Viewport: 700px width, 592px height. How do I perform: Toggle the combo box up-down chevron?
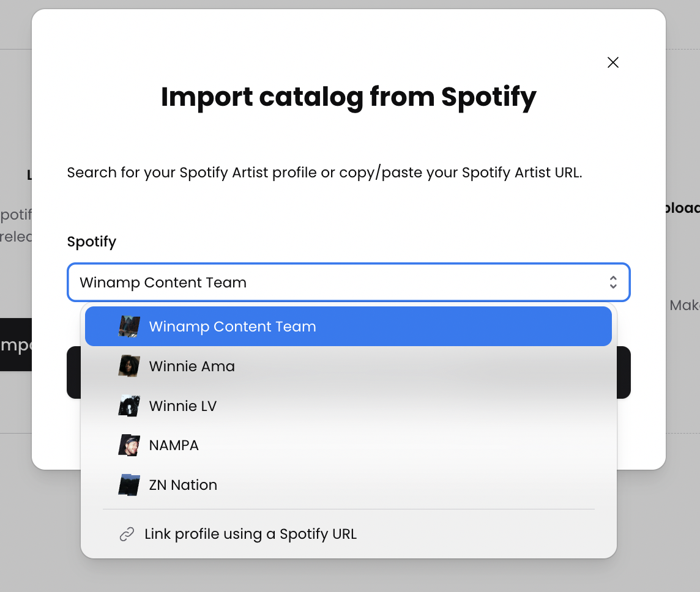612,283
